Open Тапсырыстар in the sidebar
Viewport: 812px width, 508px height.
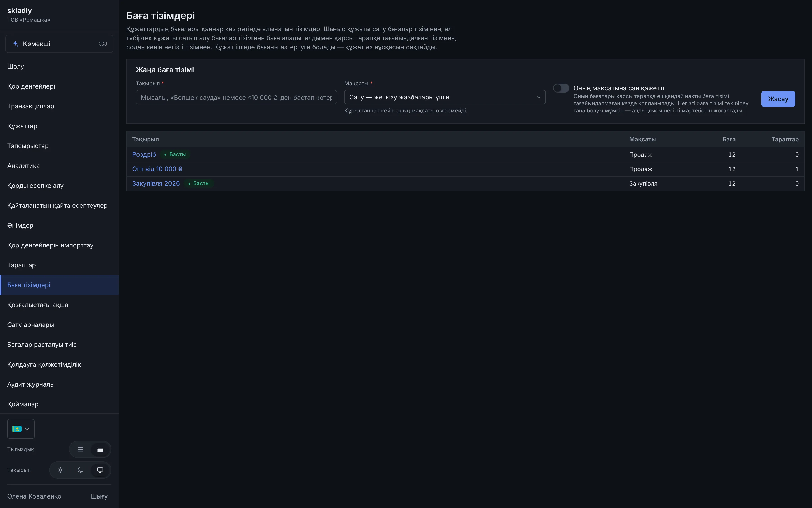[59, 146]
